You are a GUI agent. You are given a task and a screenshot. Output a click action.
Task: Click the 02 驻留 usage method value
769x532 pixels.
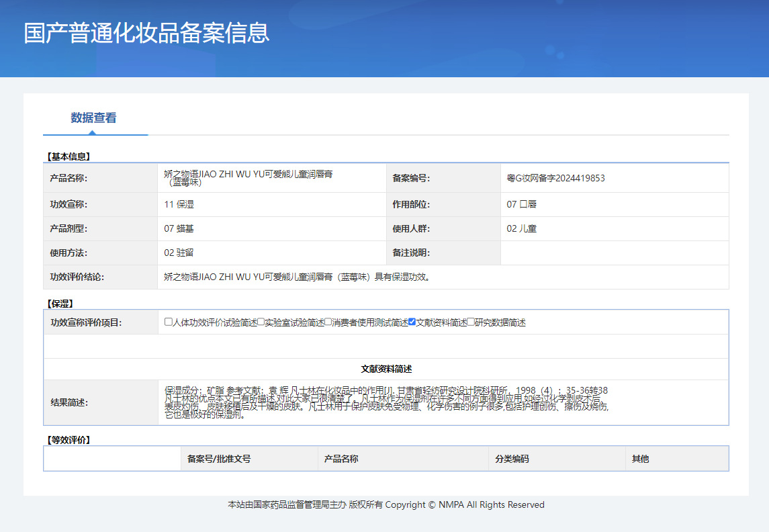[x=179, y=253]
